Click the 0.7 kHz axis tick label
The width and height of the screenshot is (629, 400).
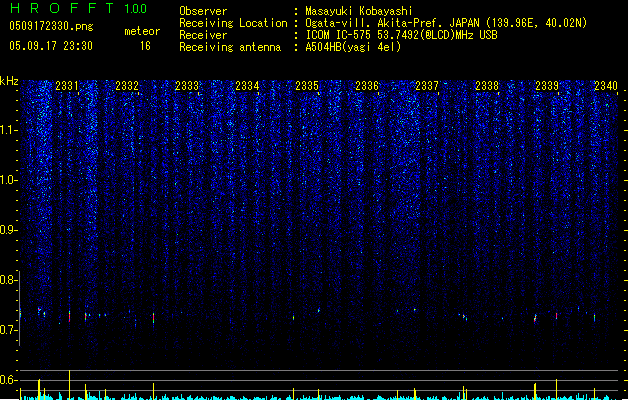pyautogui.click(x=8, y=330)
